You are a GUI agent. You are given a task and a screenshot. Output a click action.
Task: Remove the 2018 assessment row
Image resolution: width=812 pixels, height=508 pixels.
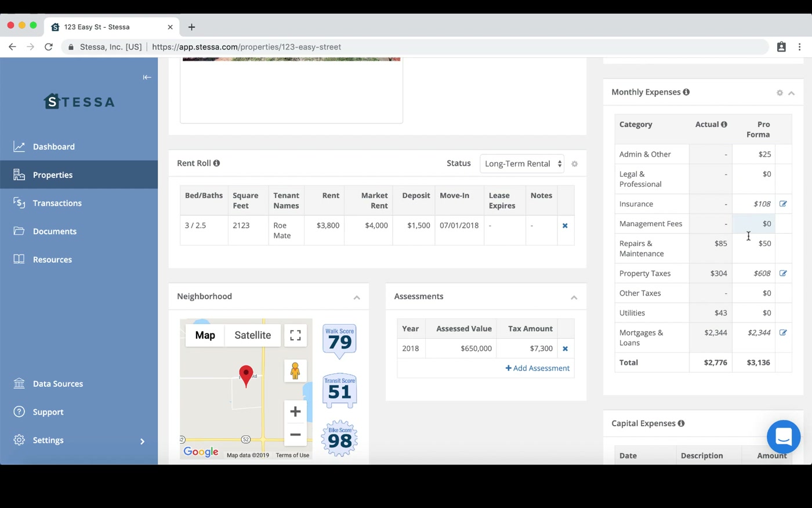[x=565, y=349]
